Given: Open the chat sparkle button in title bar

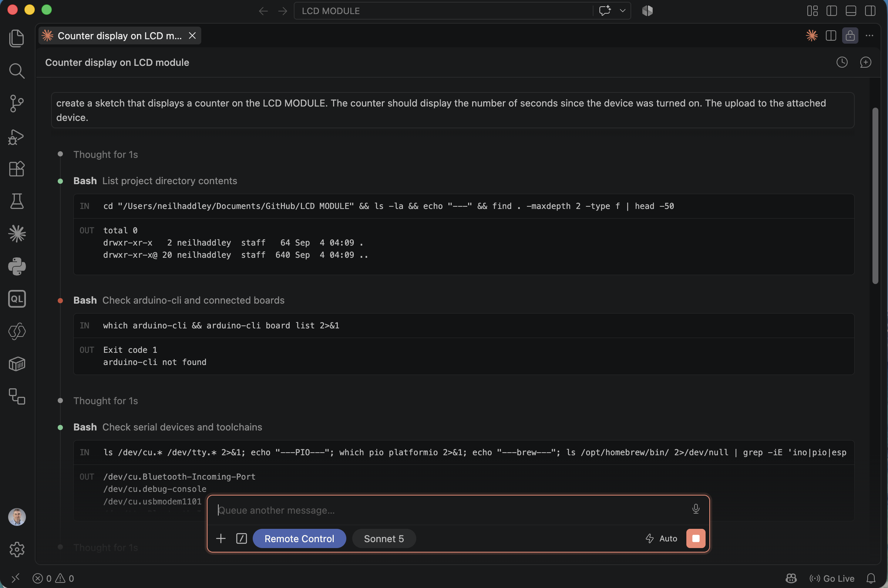Looking at the screenshot, I should pos(605,10).
